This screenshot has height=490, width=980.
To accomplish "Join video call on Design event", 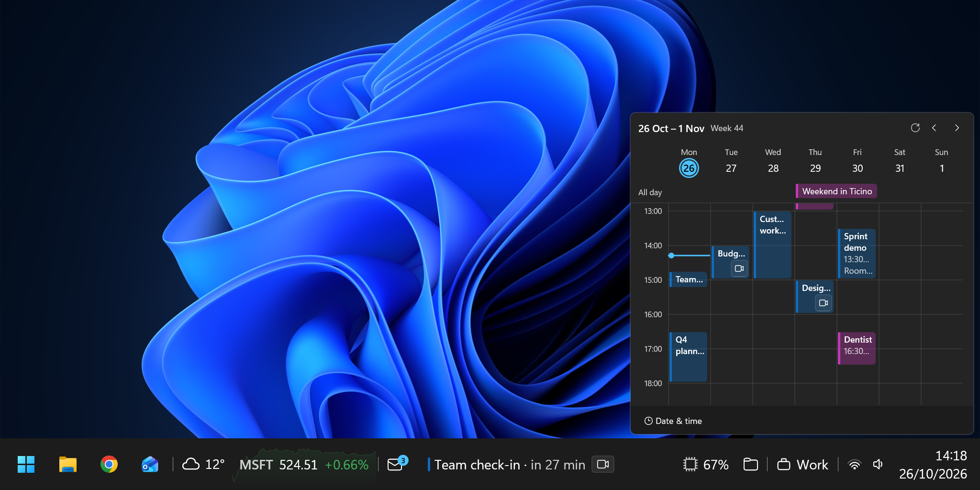I will (823, 303).
